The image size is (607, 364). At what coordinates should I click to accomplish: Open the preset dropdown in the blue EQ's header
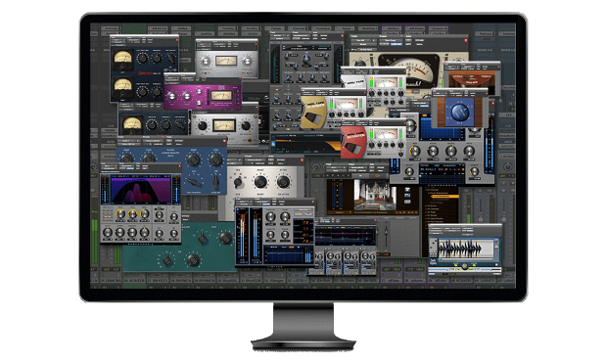(x=153, y=141)
